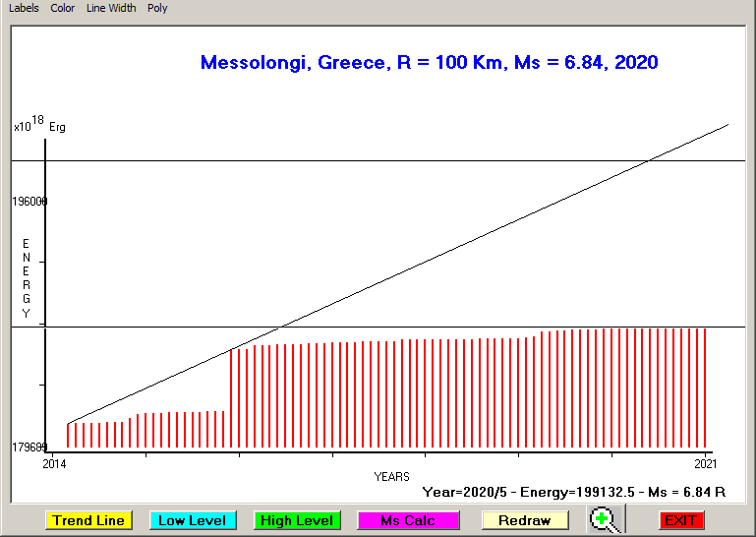Viewport: 756px width, 537px height.
Task: Click the vertical ENERGY axis label
Action: [27, 278]
